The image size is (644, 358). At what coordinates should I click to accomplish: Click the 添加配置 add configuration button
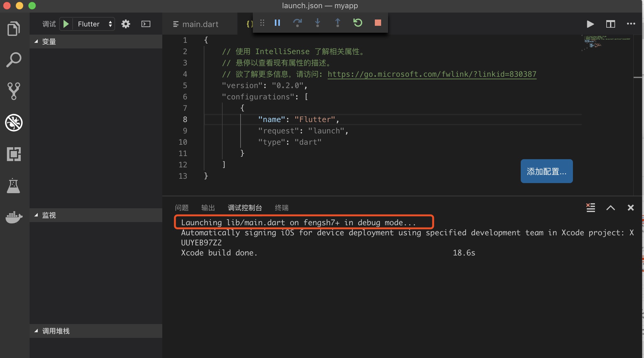(547, 171)
